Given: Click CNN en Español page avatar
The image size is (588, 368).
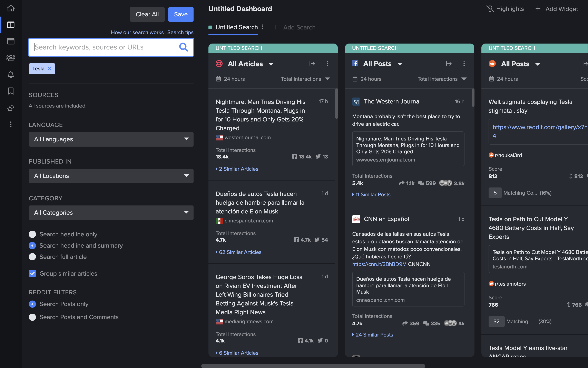Looking at the screenshot, I should [356, 219].
